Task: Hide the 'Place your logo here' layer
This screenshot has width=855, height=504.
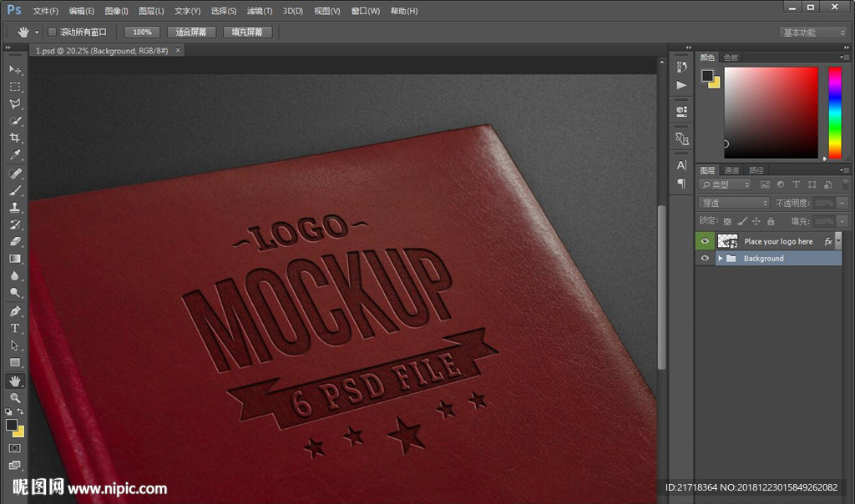Action: tap(706, 241)
